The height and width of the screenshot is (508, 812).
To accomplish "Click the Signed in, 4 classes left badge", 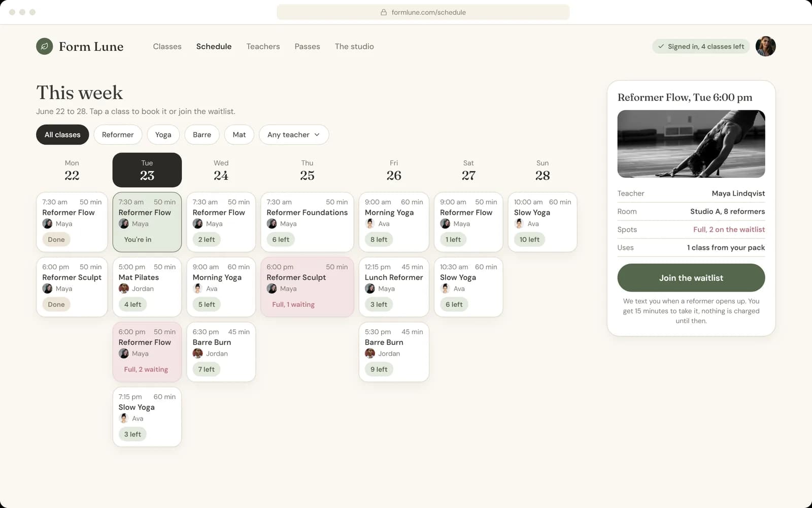I will pyautogui.click(x=701, y=46).
